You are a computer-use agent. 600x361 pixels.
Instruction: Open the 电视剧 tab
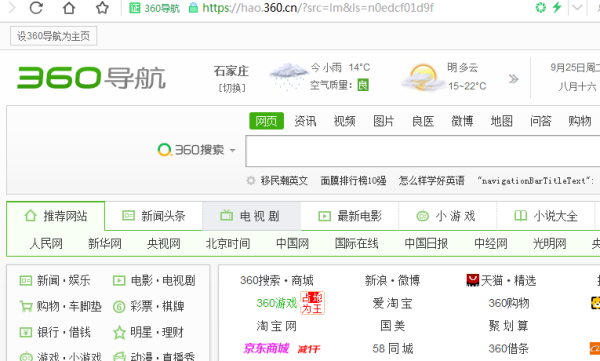(251, 216)
